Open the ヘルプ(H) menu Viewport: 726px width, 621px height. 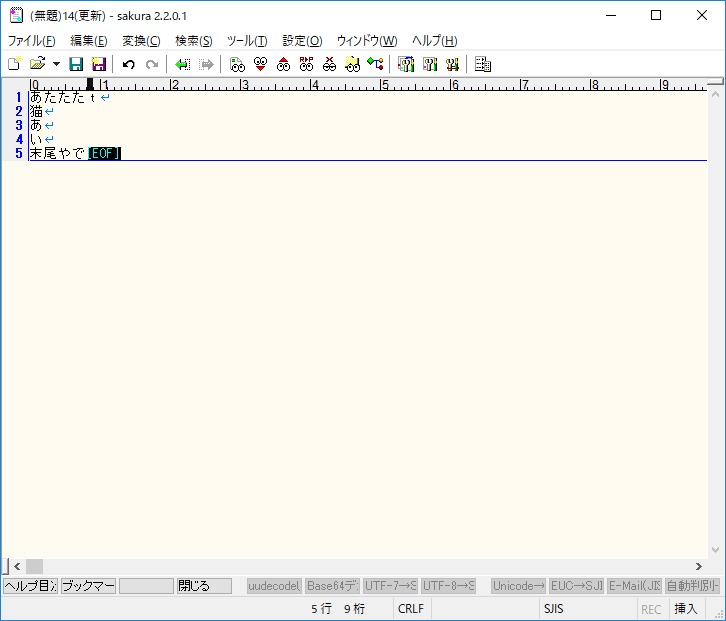coord(434,41)
